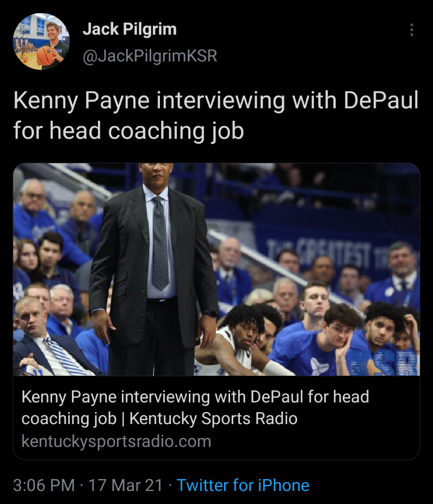Click the 17 Mar 21 date
Image resolution: width=433 pixels, height=504 pixels.
126,485
